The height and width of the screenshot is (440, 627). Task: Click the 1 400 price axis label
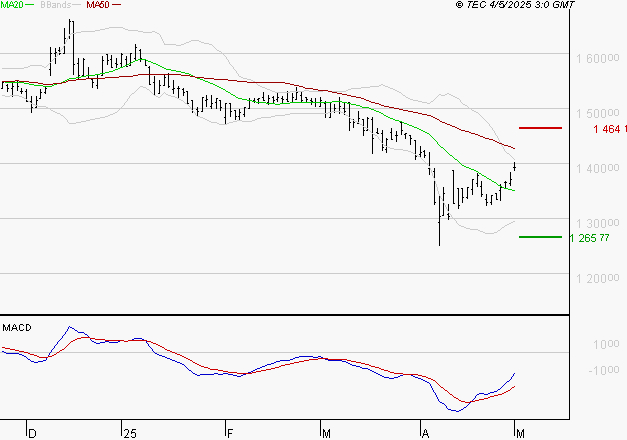(597, 168)
